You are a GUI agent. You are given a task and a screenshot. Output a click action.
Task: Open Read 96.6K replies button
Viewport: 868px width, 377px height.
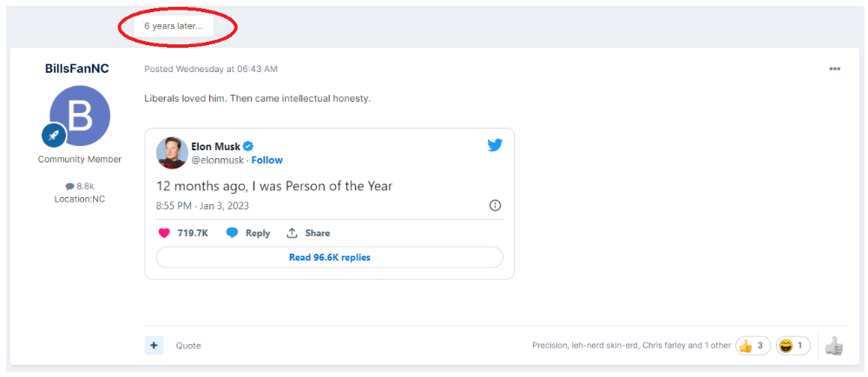click(329, 257)
